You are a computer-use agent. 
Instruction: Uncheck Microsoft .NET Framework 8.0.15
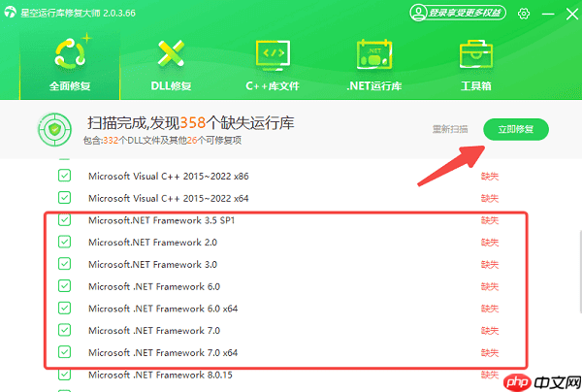tap(64, 375)
